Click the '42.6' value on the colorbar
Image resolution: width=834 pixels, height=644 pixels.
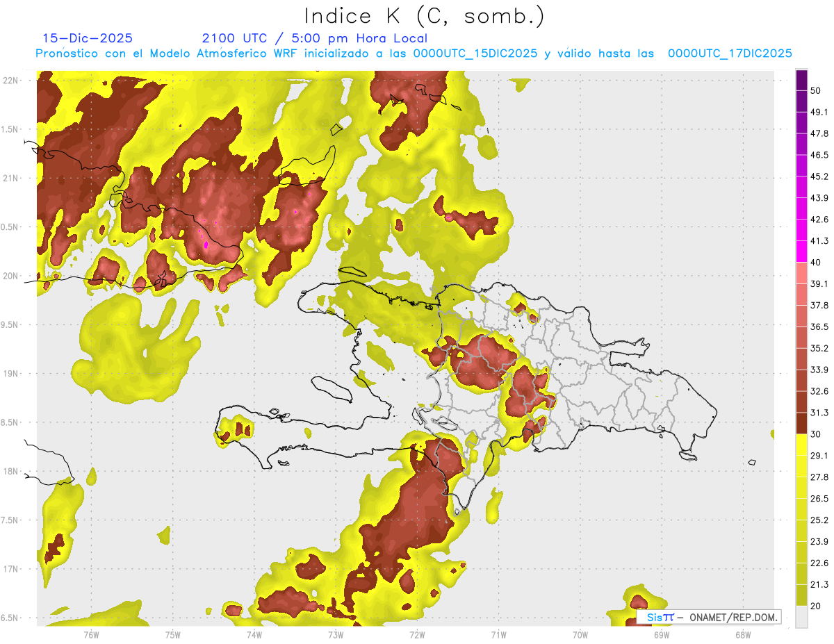tap(820, 220)
